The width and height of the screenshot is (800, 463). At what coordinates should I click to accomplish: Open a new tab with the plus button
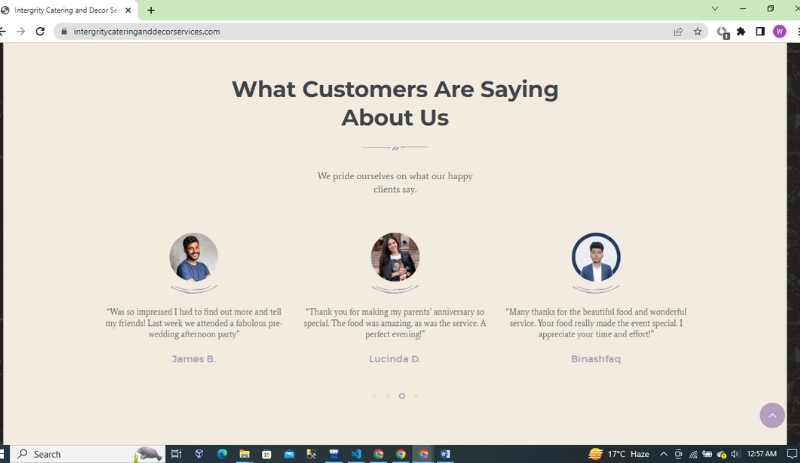coord(151,10)
